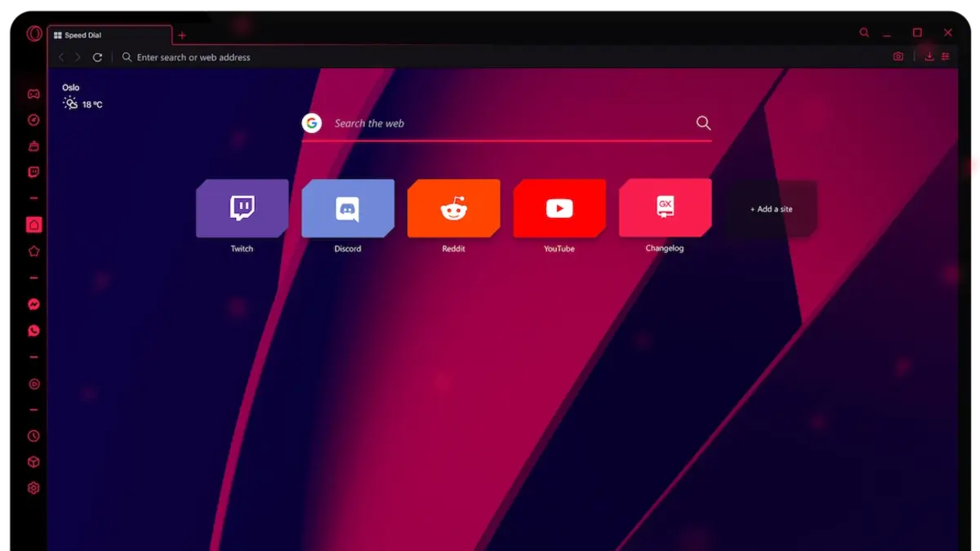Open Settings gear in the sidebar
Image resolution: width=980 pixels, height=551 pixels.
coord(33,488)
